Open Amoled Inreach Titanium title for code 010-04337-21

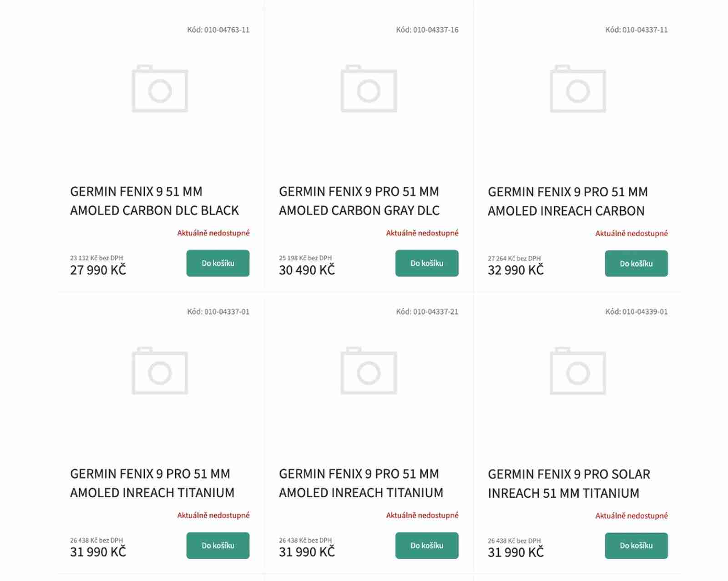361,483
